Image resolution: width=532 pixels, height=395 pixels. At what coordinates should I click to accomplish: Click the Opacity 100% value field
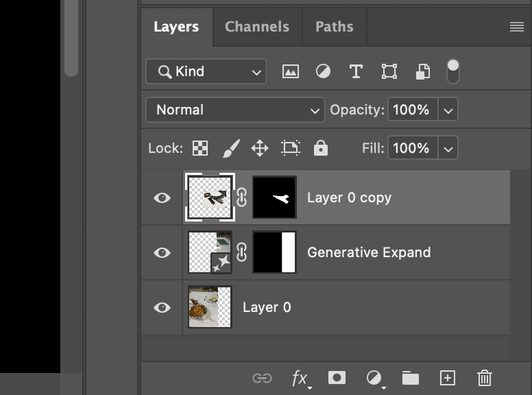tap(413, 110)
